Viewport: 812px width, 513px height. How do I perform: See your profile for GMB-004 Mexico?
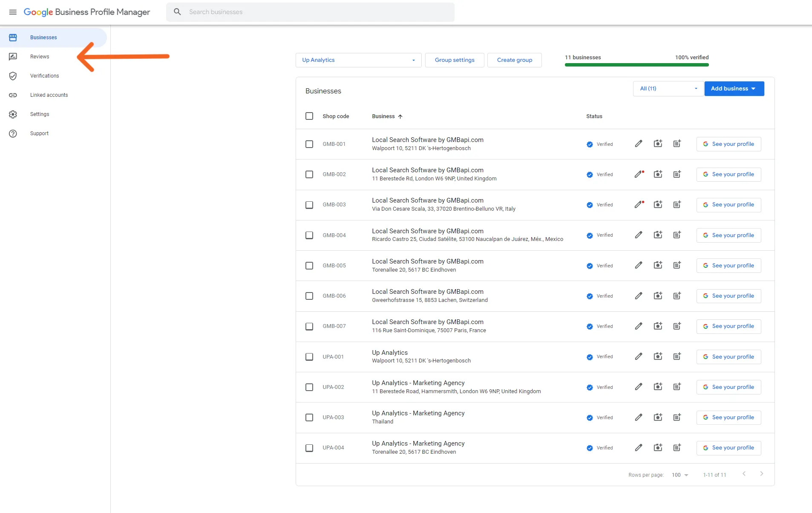728,235
